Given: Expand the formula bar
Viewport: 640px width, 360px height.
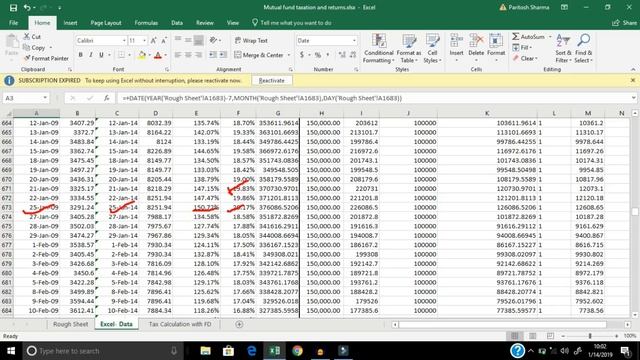Looking at the screenshot, I should pos(633,98).
